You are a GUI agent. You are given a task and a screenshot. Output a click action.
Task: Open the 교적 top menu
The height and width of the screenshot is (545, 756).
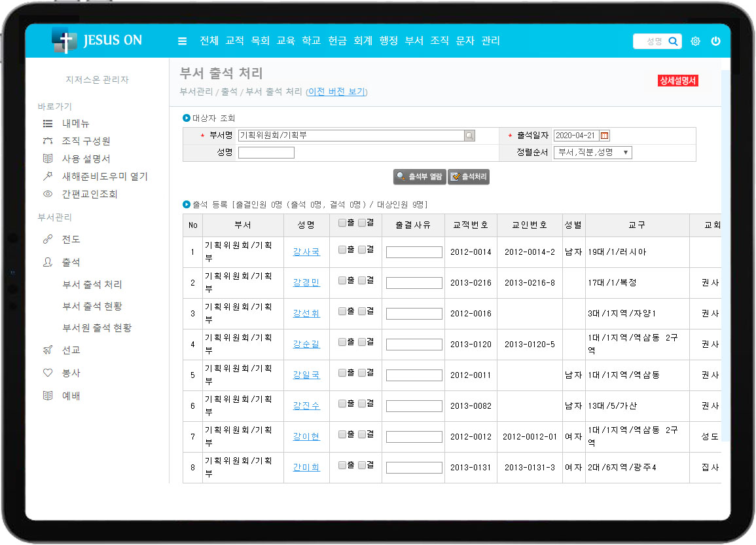tap(234, 41)
